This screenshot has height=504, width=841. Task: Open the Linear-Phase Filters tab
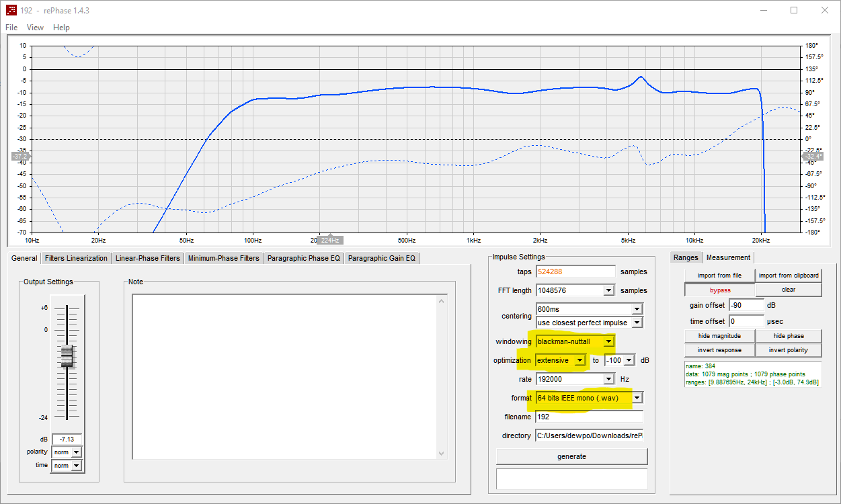148,258
